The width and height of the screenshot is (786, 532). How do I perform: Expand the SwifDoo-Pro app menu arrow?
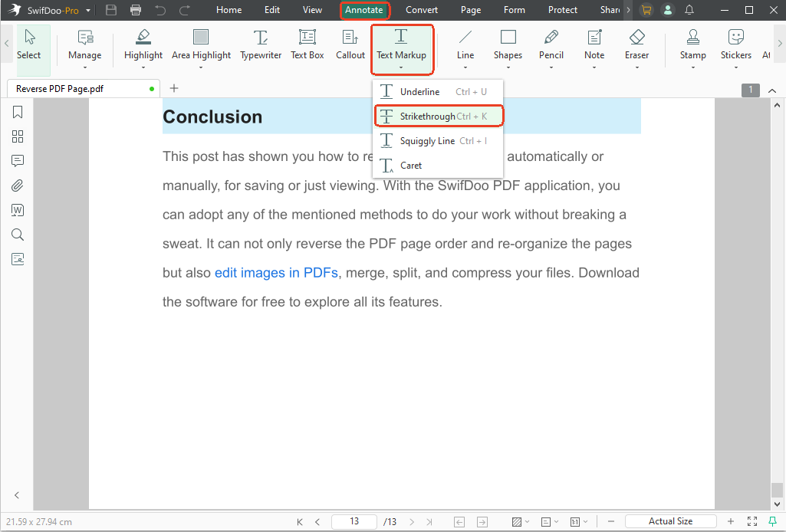tap(88, 10)
